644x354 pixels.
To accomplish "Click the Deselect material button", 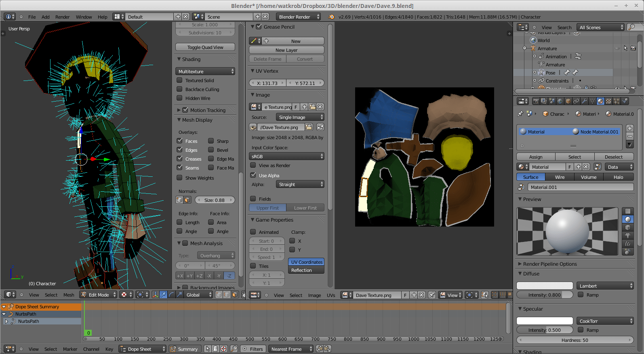I will pyautogui.click(x=614, y=157).
